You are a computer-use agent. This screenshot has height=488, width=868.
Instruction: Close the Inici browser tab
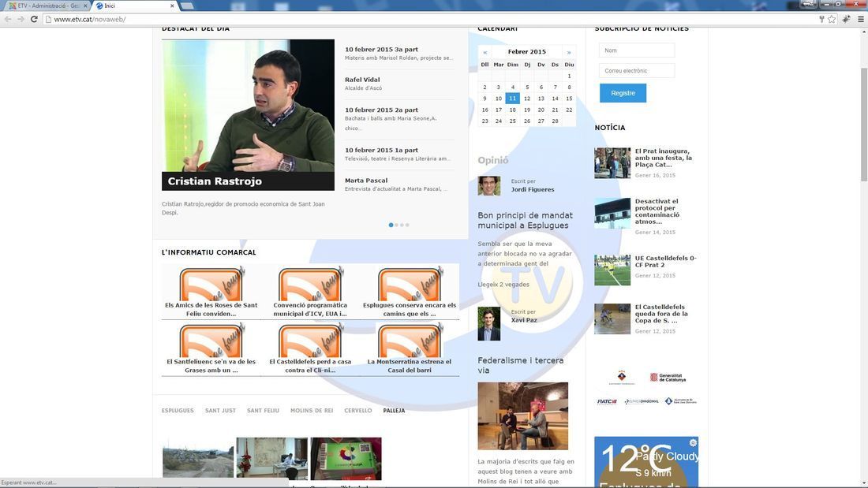tap(172, 6)
